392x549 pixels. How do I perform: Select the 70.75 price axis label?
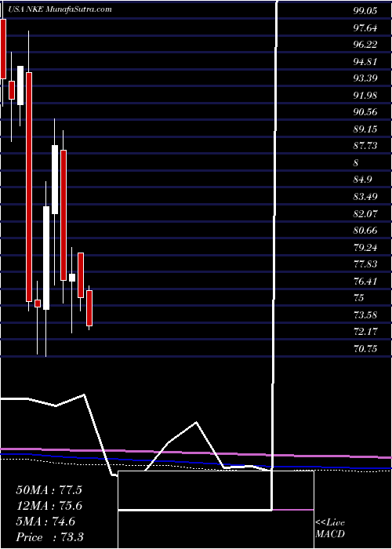(365, 348)
